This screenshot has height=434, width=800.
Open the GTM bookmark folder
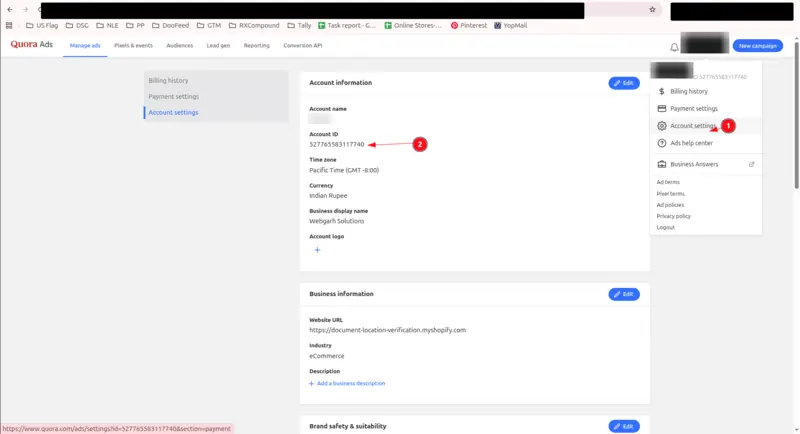(209, 25)
